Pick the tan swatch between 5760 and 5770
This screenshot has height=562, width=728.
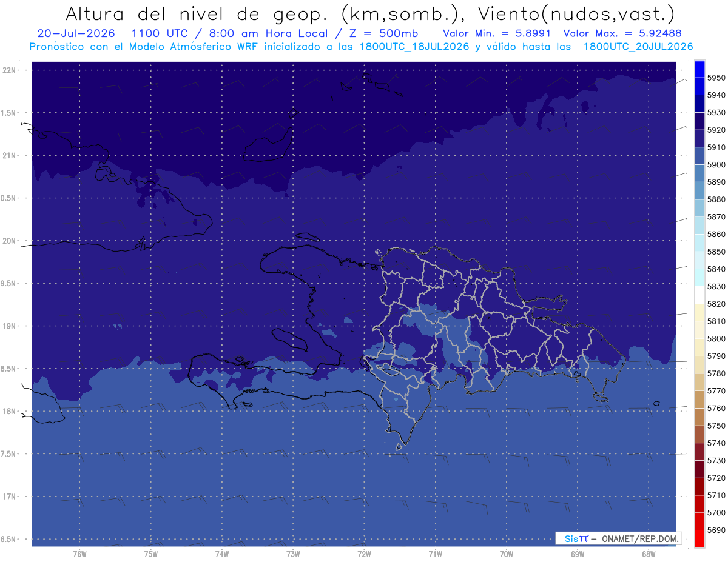coord(699,400)
